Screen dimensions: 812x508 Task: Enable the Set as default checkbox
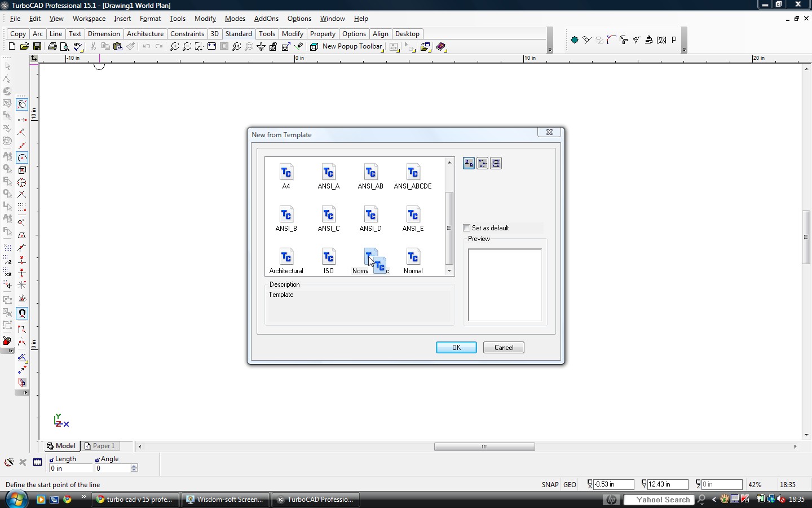pyautogui.click(x=466, y=228)
